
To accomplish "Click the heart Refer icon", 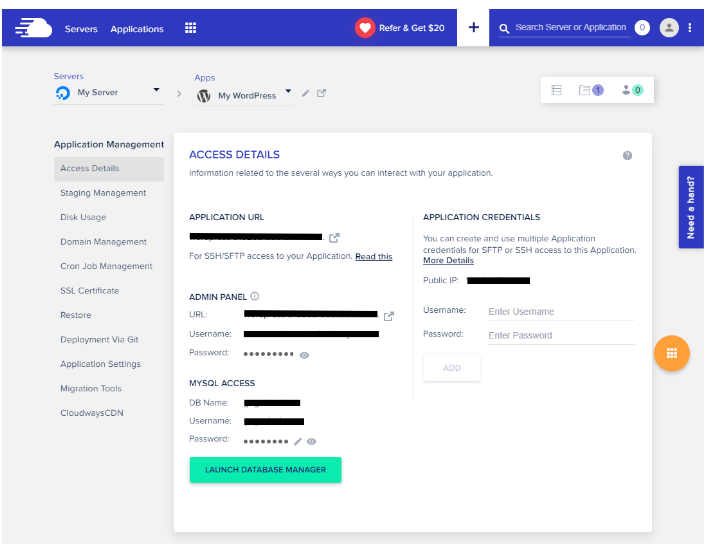I will pos(365,28).
